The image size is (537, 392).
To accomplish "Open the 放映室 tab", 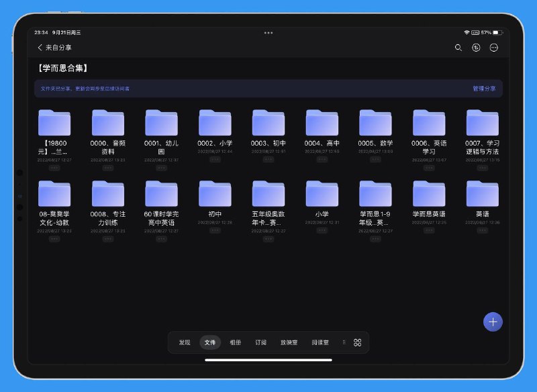I will [289, 342].
